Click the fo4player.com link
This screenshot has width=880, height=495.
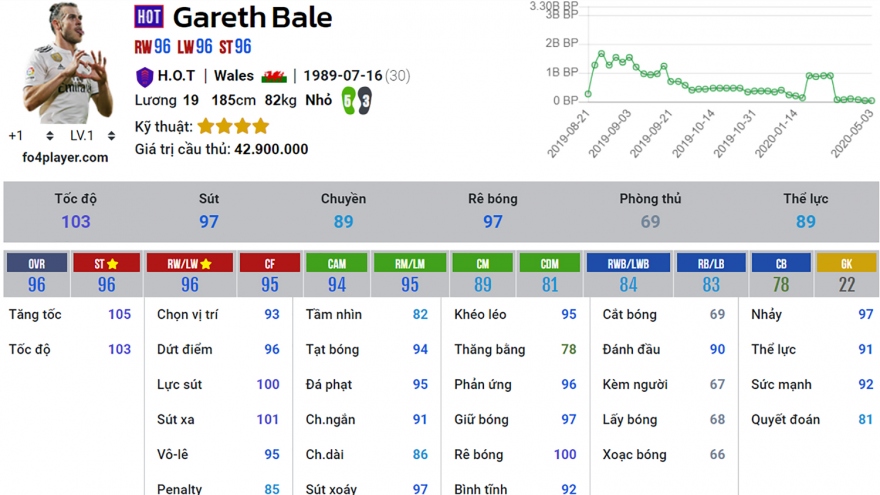[65, 157]
